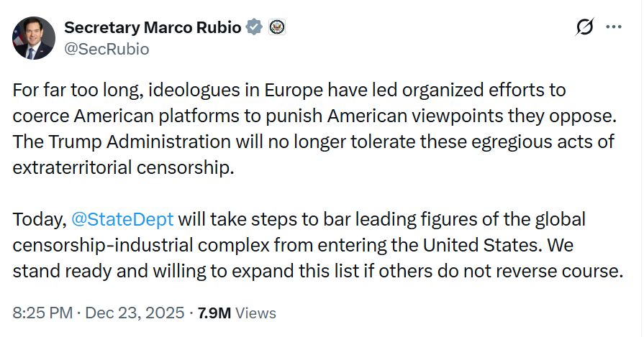
Task: Click the word "Today" in the second paragraph
Action: point(38,220)
